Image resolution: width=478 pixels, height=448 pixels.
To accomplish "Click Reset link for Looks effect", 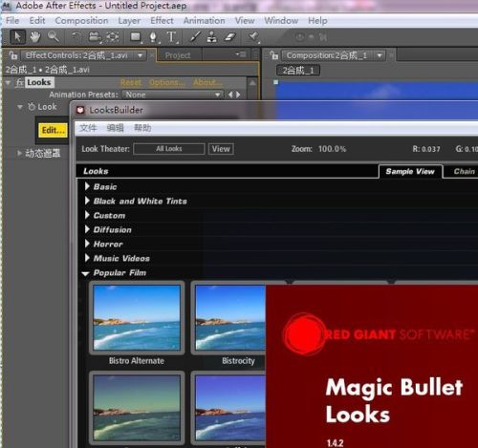I will pyautogui.click(x=131, y=82).
